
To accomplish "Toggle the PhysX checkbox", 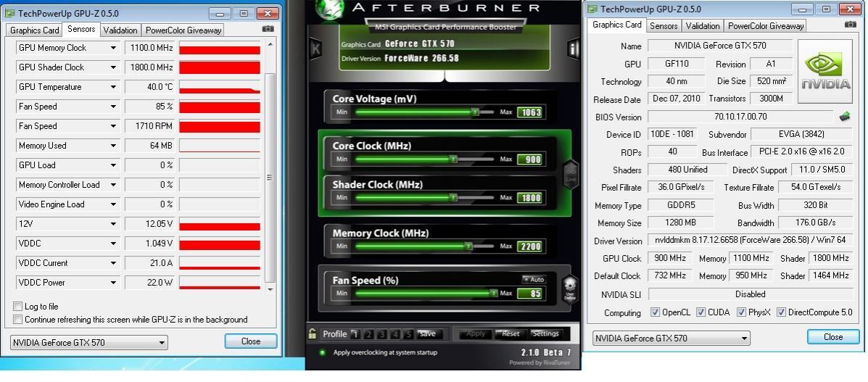I will click(741, 312).
